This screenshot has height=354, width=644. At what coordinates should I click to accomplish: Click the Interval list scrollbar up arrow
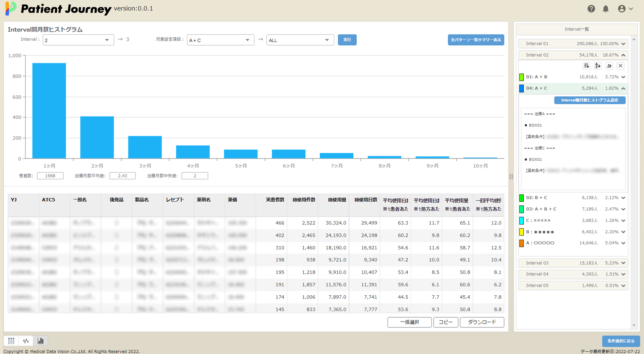tap(634, 39)
